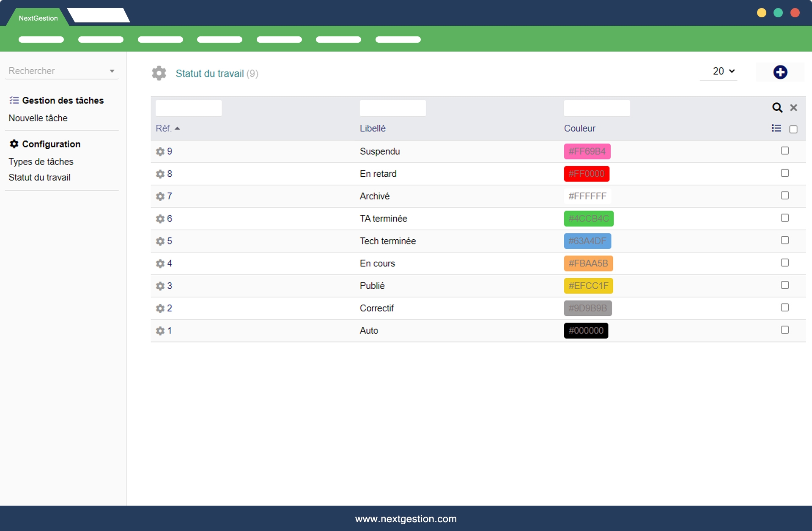Open Types de tâches in sidebar
Image resolution: width=812 pixels, height=531 pixels.
tap(41, 162)
